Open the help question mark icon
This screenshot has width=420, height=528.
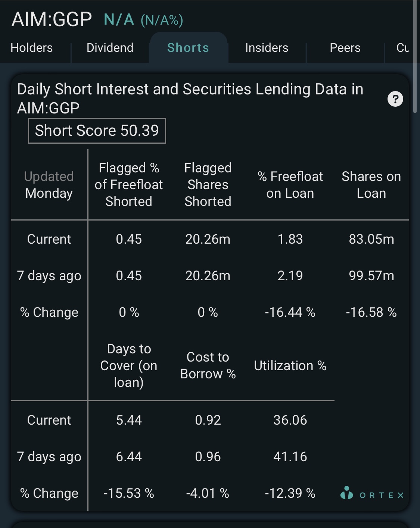click(395, 99)
